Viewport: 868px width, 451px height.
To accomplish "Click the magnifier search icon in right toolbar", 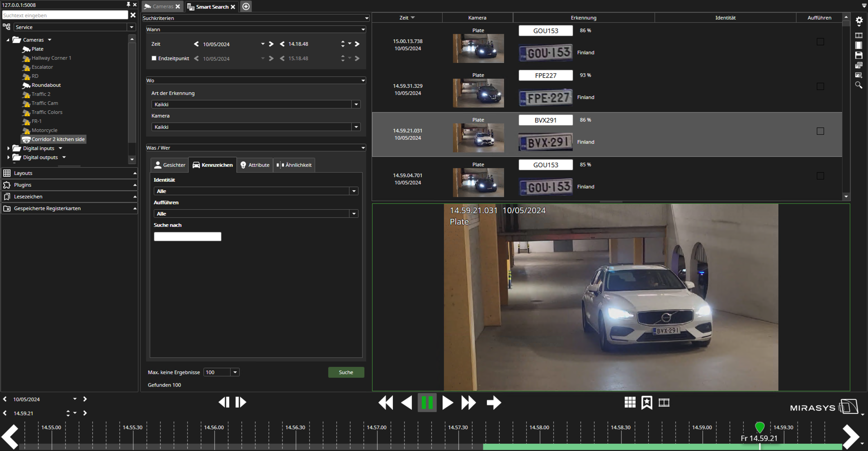I will [x=859, y=85].
